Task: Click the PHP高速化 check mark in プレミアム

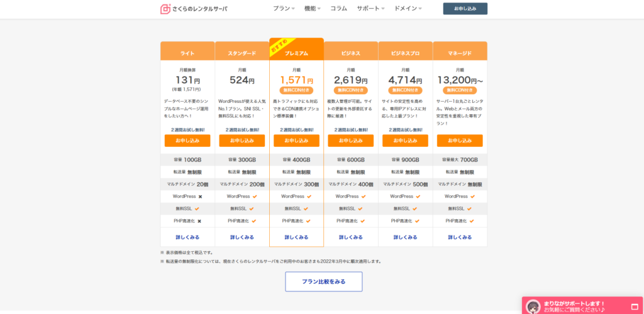Action: tap(308, 221)
